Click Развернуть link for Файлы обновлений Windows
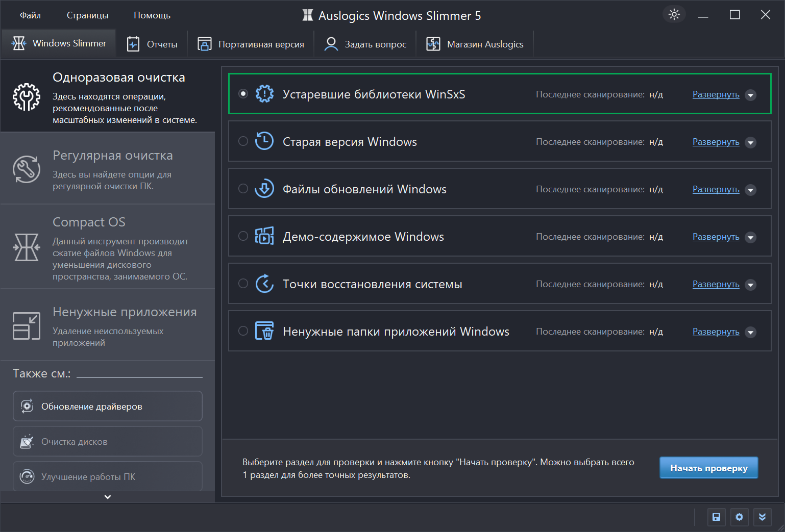This screenshot has width=785, height=532. click(716, 189)
